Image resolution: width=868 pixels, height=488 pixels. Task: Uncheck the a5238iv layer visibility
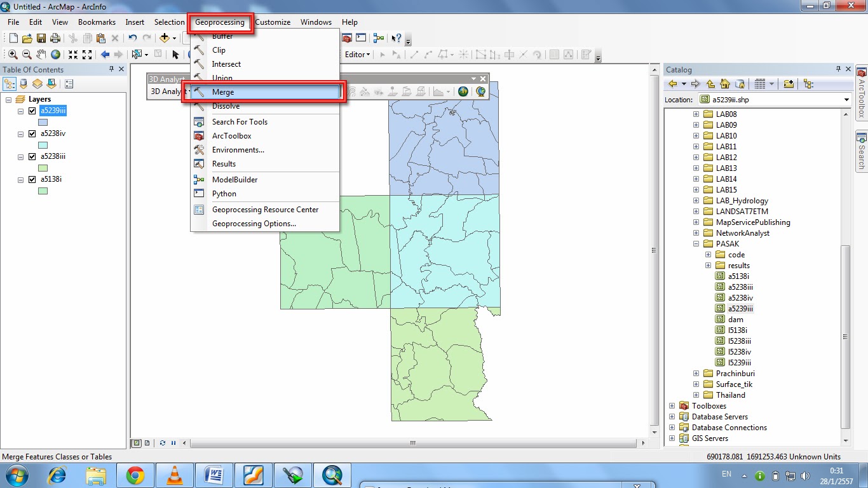[x=31, y=133]
